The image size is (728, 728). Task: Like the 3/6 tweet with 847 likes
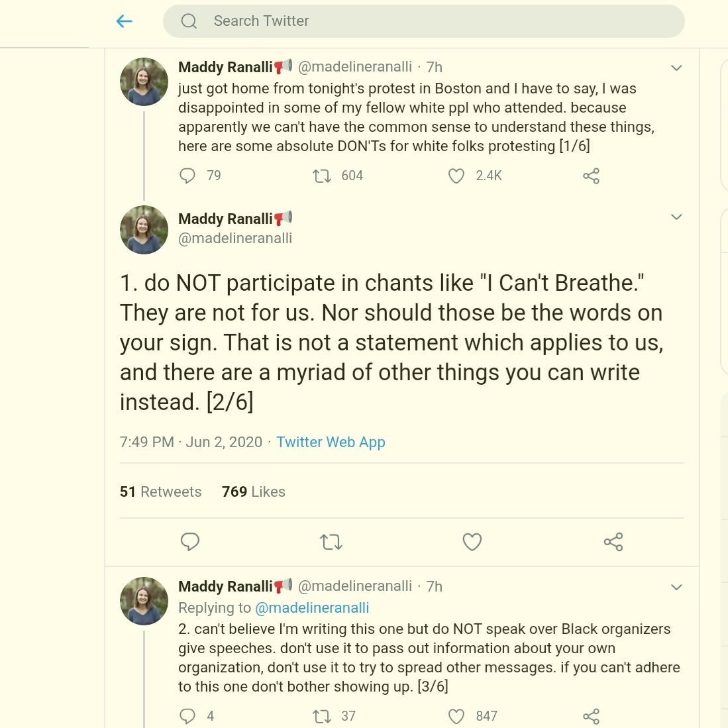(x=456, y=716)
